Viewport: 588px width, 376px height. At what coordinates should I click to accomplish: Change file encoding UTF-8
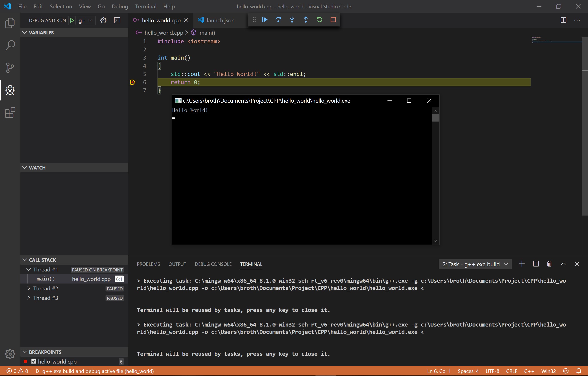tap(492, 371)
